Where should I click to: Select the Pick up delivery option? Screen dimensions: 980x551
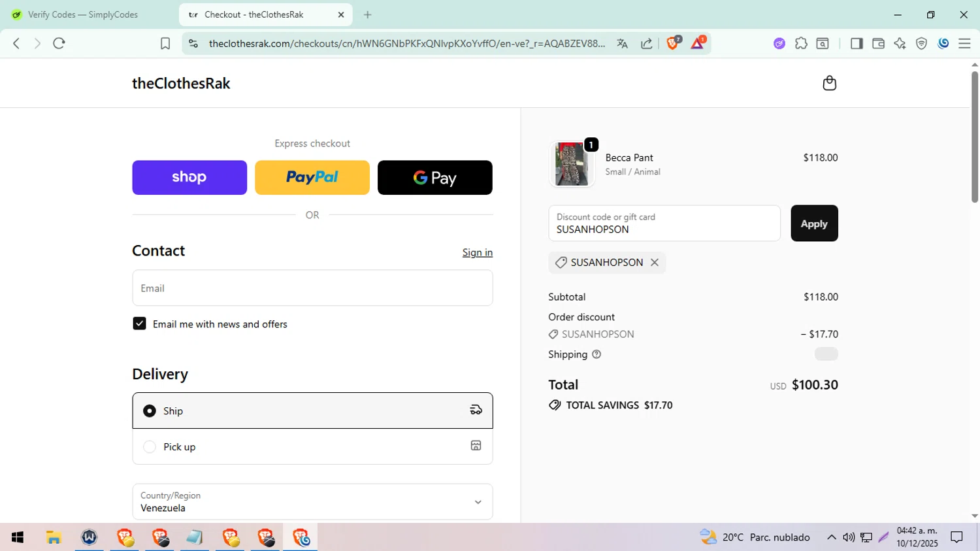pyautogui.click(x=312, y=446)
